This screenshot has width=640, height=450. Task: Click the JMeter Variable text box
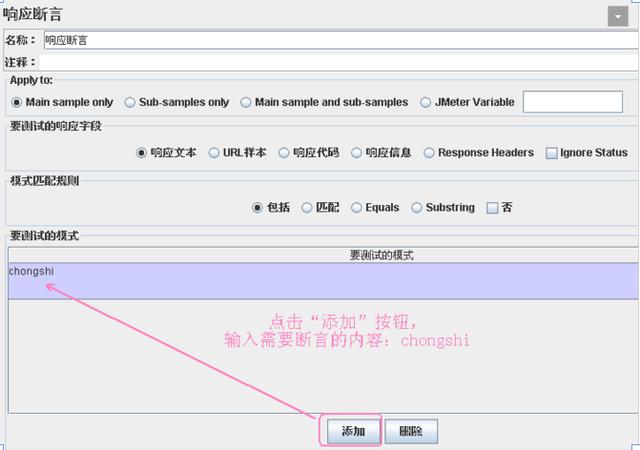[x=573, y=102]
